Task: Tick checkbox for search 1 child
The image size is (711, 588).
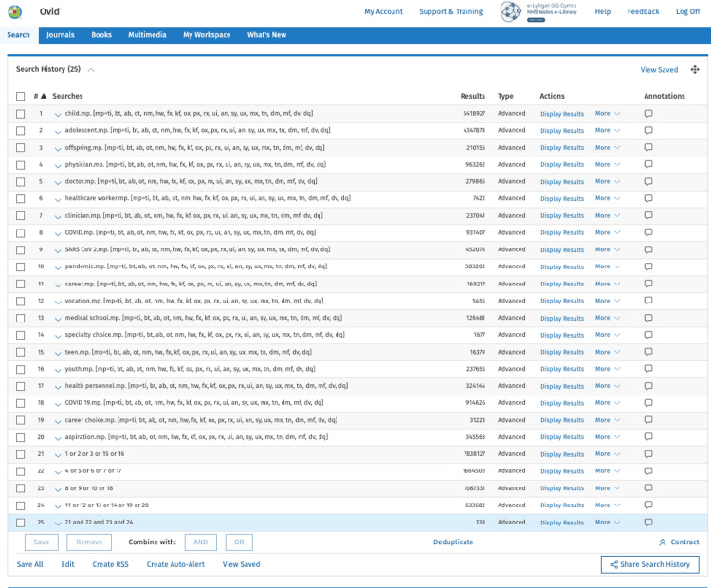Action: point(21,114)
